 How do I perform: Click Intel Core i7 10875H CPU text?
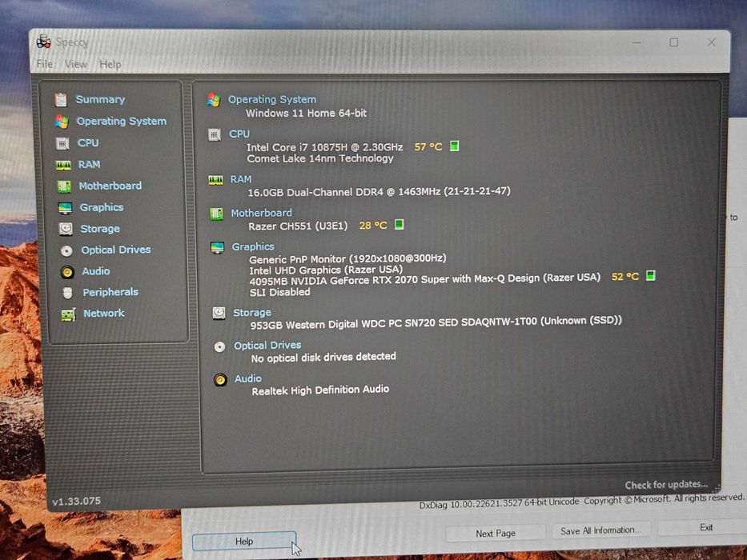tap(324, 147)
